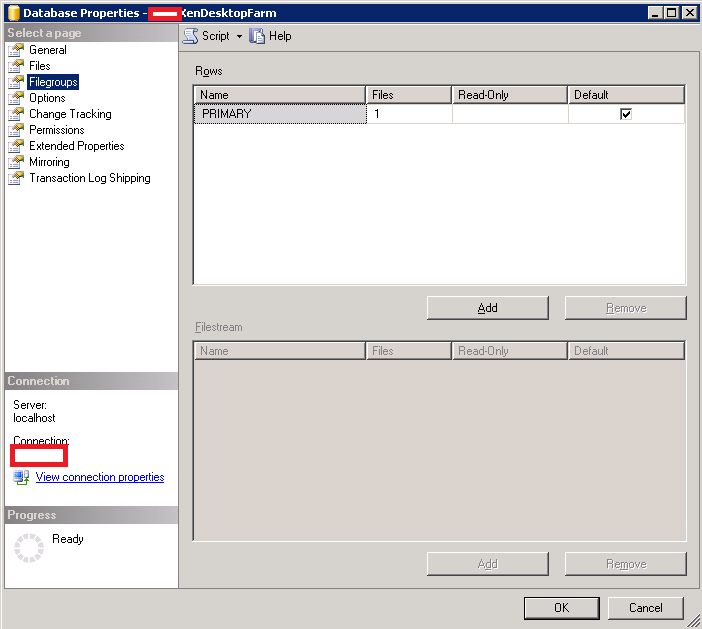Click the Ready status text

pos(68,539)
